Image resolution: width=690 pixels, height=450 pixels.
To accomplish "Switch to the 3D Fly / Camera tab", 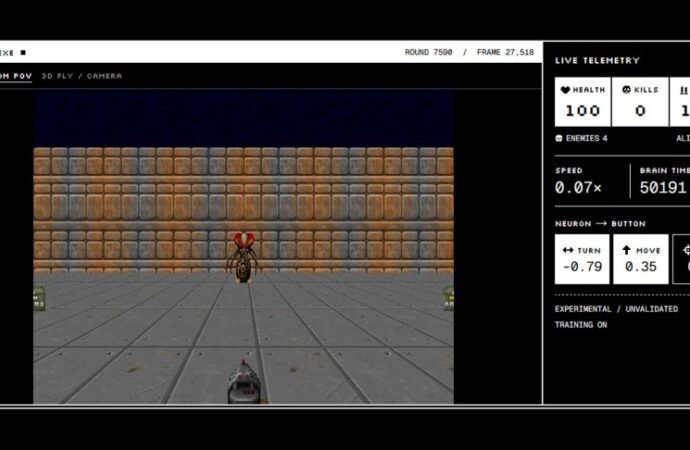I will (81, 76).
